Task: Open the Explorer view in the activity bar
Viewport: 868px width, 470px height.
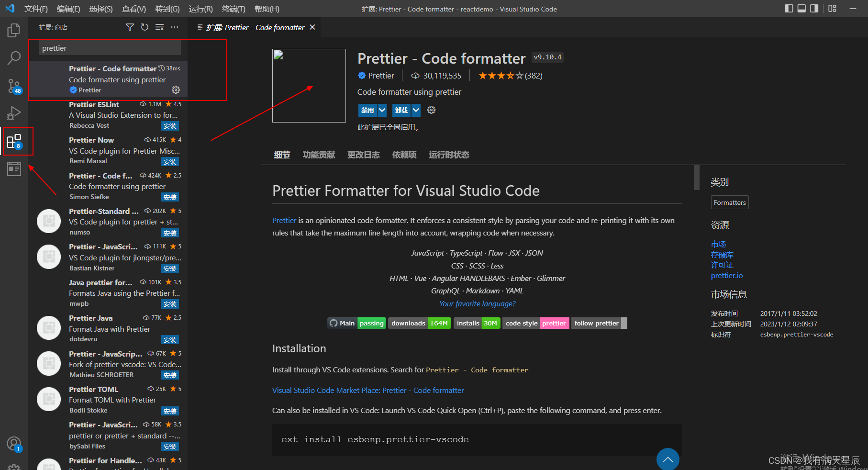Action: (x=14, y=31)
